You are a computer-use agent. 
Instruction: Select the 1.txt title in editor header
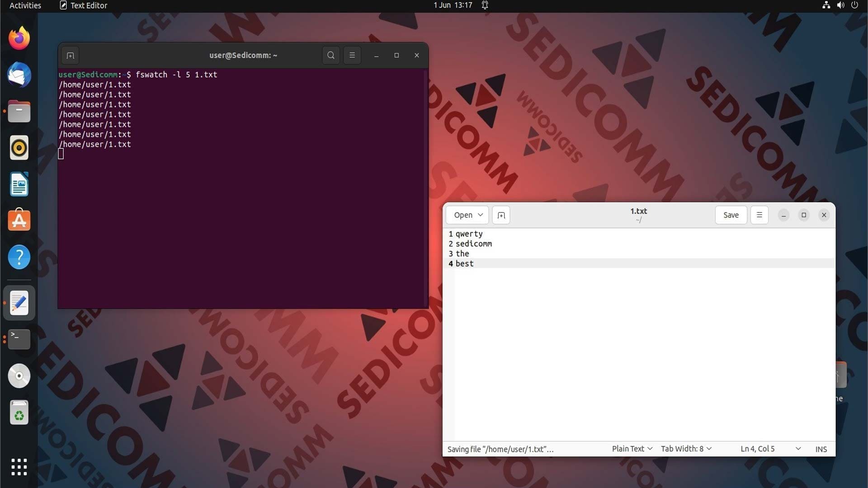tap(638, 211)
